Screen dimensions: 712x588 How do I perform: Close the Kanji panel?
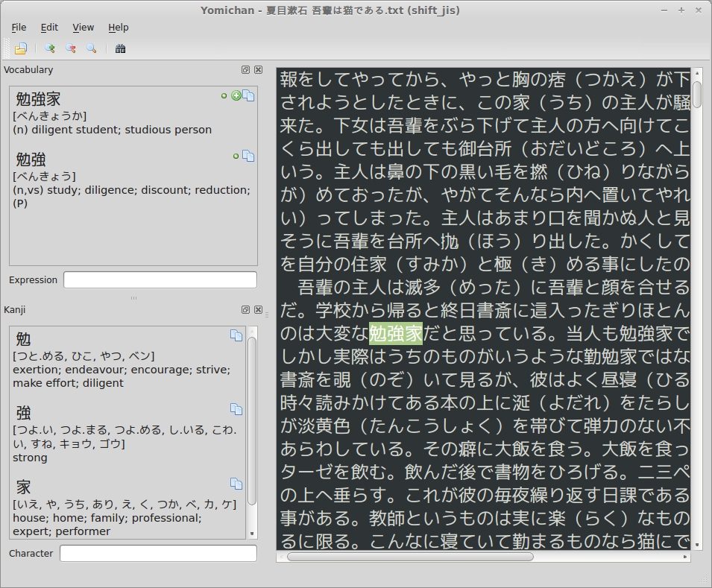coord(259,310)
